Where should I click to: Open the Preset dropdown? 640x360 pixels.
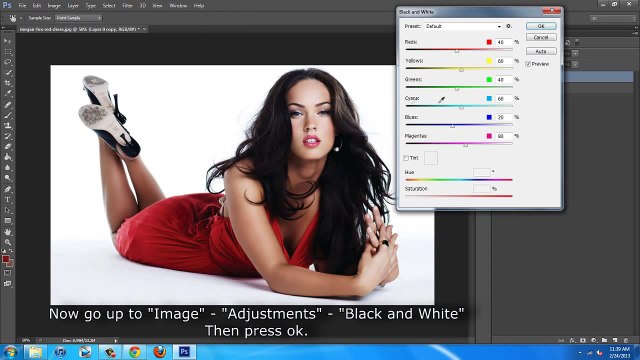click(464, 26)
